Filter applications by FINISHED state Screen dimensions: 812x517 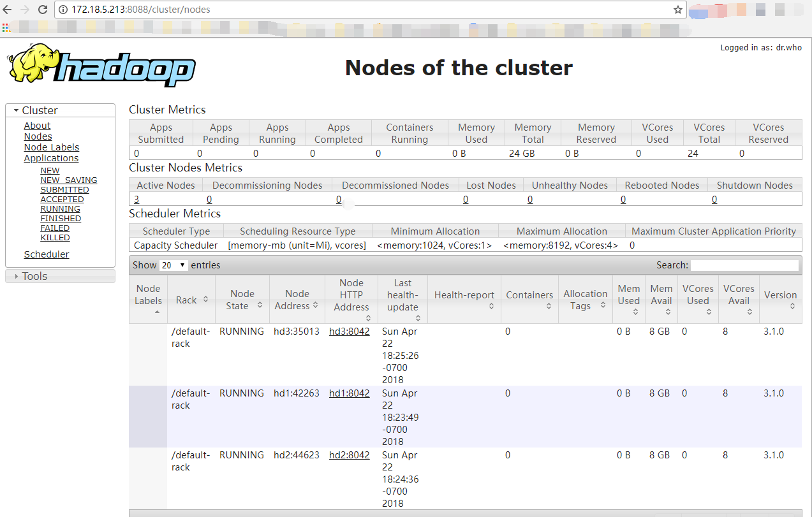pyautogui.click(x=61, y=219)
